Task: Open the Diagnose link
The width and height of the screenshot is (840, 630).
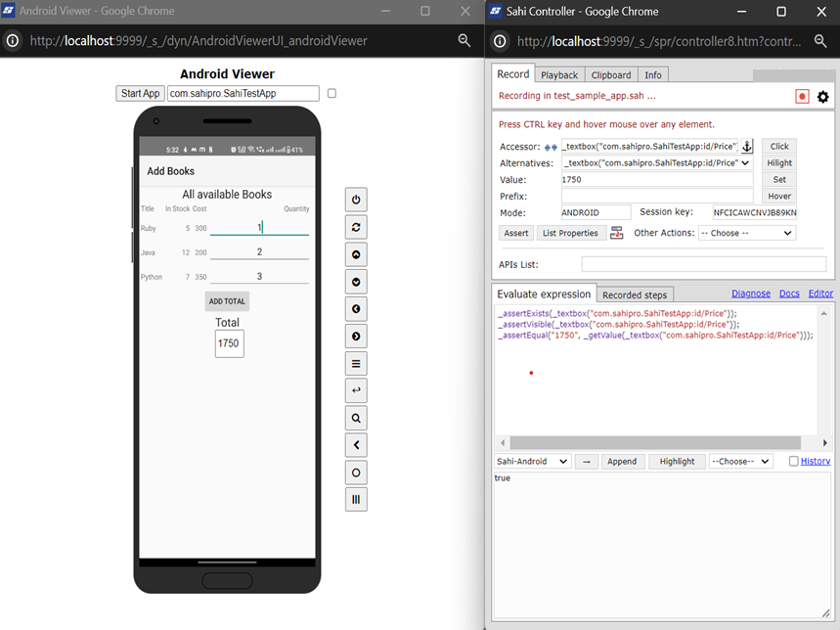Action: (750, 293)
